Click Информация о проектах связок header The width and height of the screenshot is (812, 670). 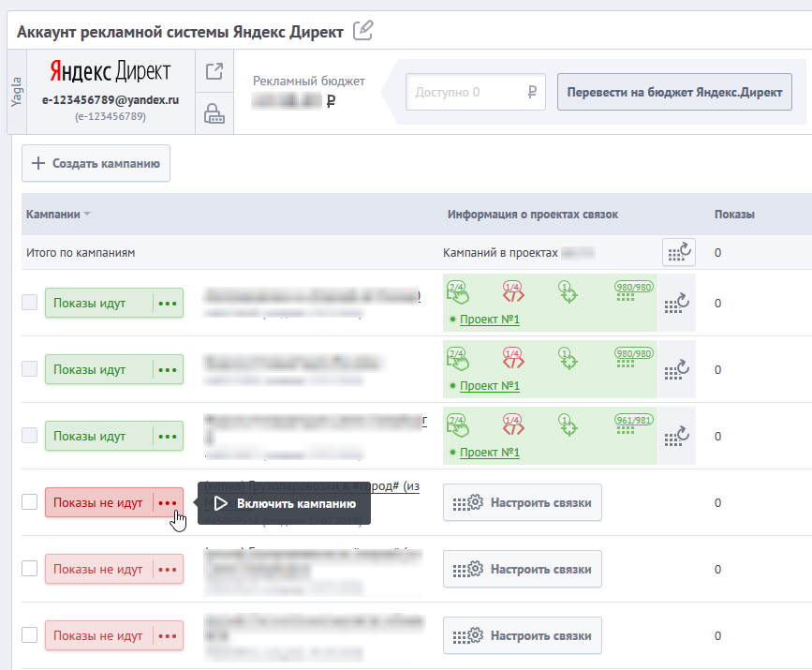[532, 214]
